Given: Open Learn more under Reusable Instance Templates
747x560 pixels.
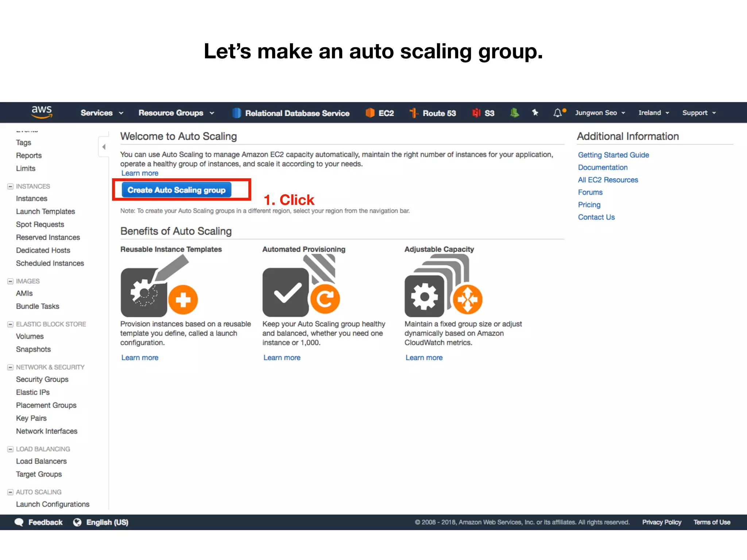Looking at the screenshot, I should click(x=140, y=358).
